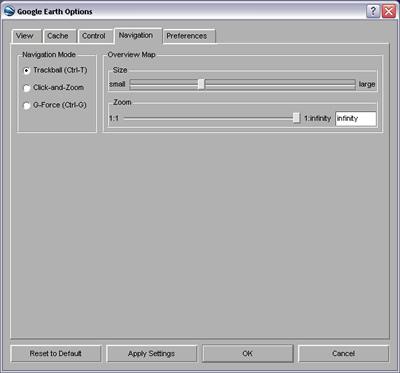Close the Google Earth Options dialog
Image resolution: width=400 pixels, height=373 pixels.
coord(389,11)
